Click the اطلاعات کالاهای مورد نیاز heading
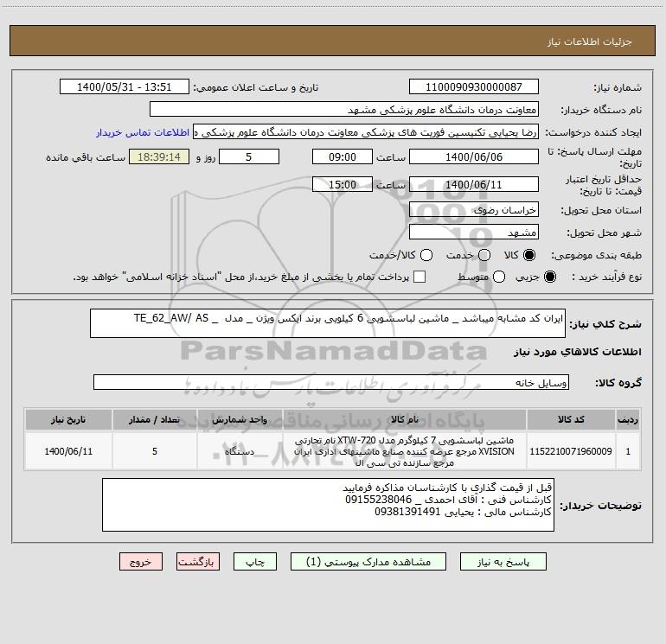 click(578, 352)
